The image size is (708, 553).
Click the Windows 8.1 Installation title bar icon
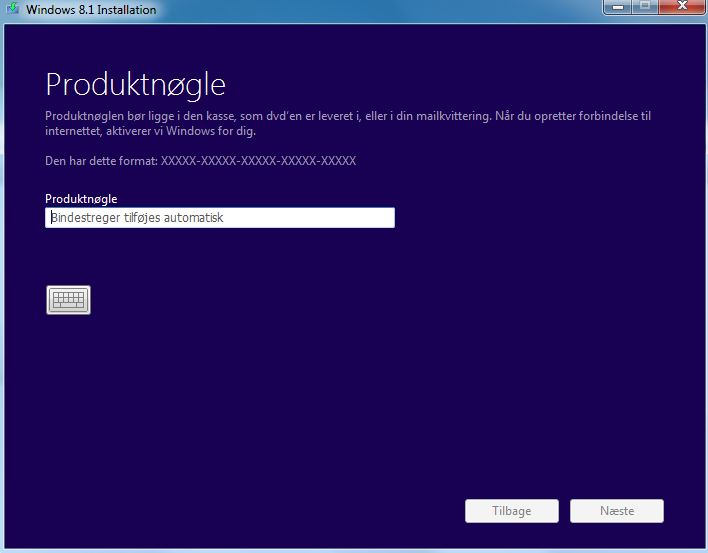(x=13, y=8)
